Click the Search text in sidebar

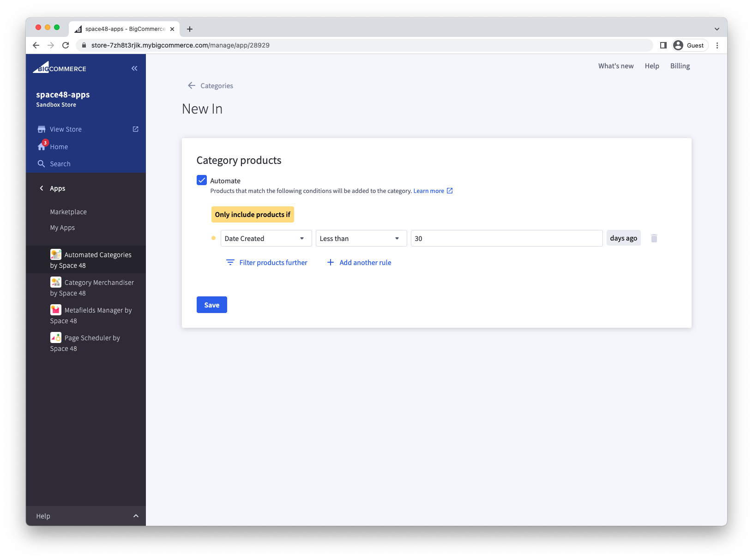pos(60,164)
